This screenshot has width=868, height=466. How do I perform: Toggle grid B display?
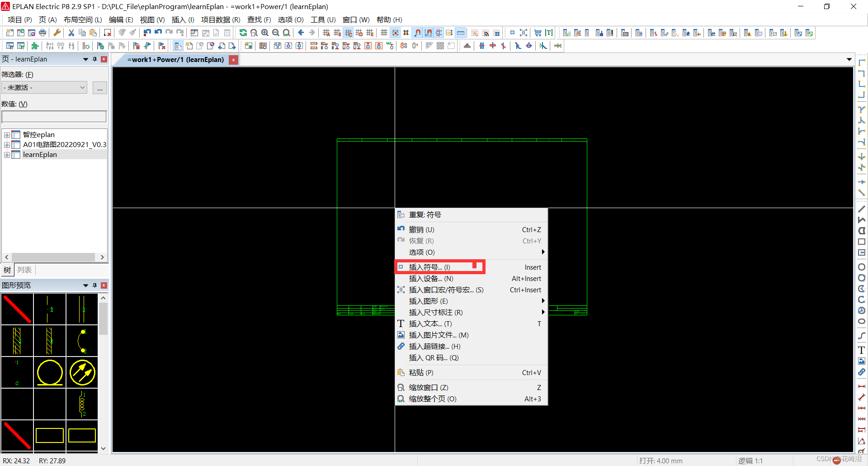[337, 33]
